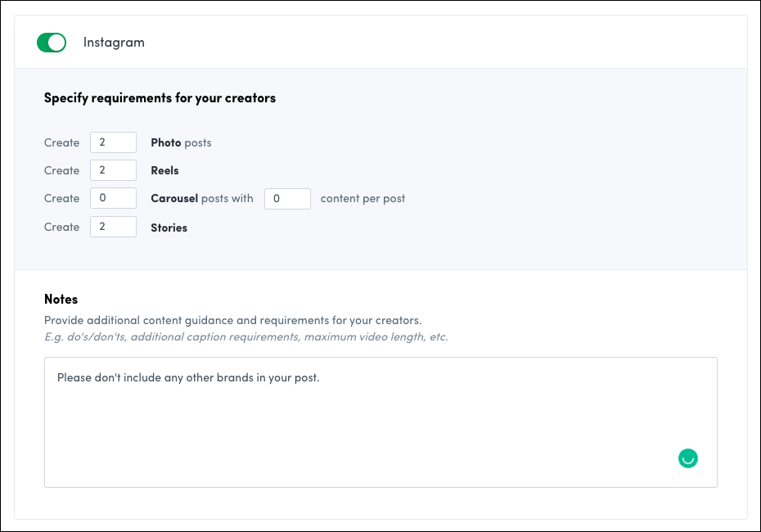The height and width of the screenshot is (532, 761).
Task: Click the notes text about other brands
Action: [188, 378]
